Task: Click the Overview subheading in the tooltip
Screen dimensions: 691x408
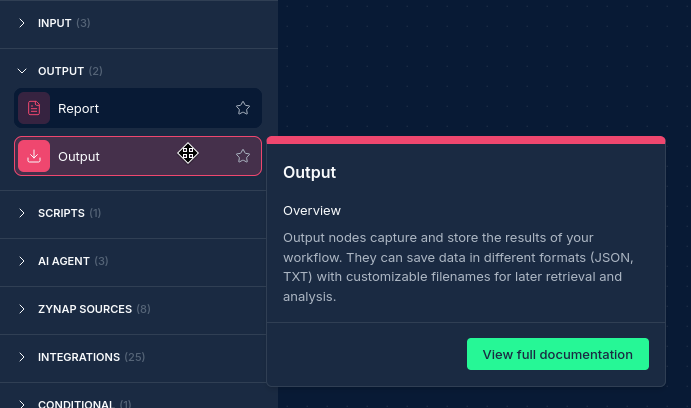Action: click(312, 211)
